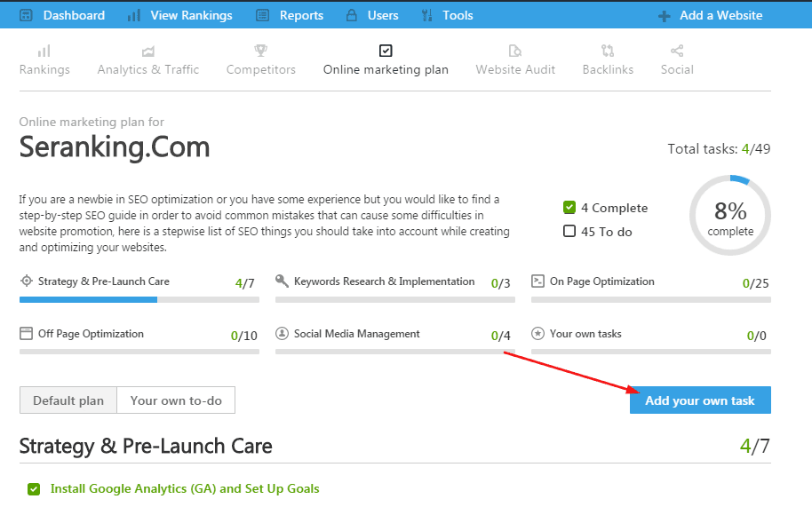Click the Analytics & Traffic chart icon
812x507 pixels.
pos(148,51)
